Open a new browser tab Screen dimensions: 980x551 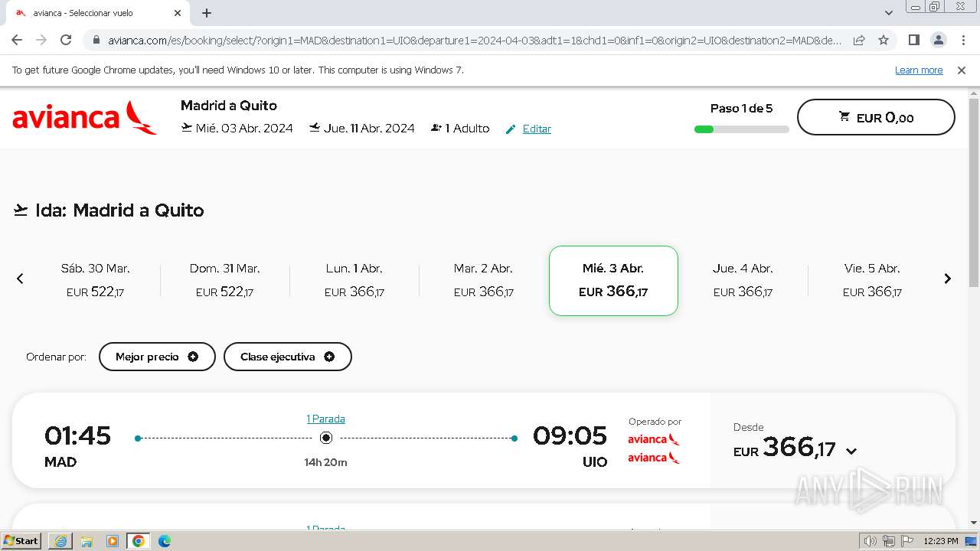pos(207,13)
